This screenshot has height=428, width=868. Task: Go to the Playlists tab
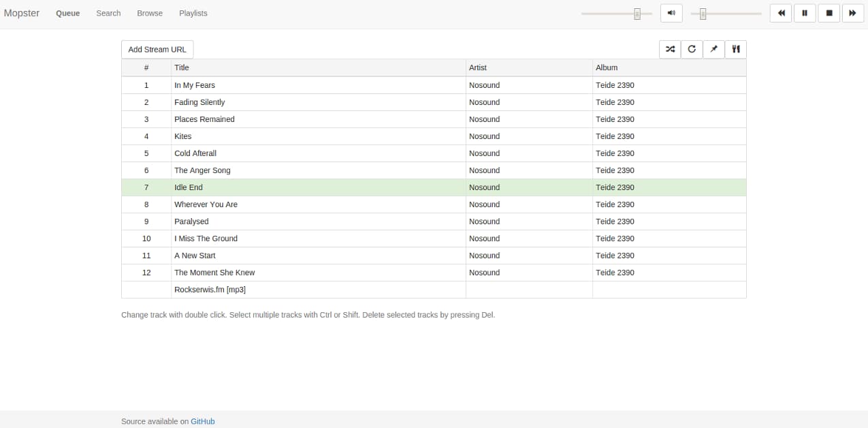(x=193, y=13)
